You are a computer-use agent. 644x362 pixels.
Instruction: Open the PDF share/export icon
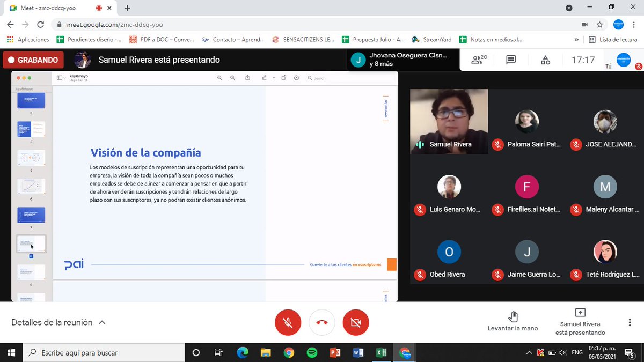(x=247, y=78)
